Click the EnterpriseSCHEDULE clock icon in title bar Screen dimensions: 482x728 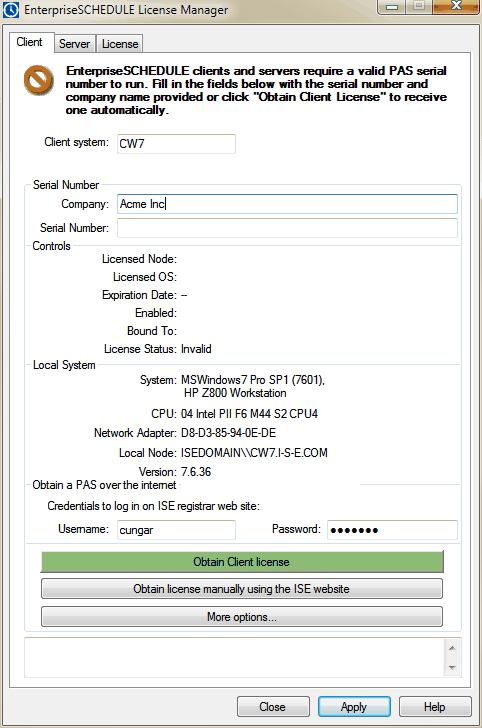point(10,10)
